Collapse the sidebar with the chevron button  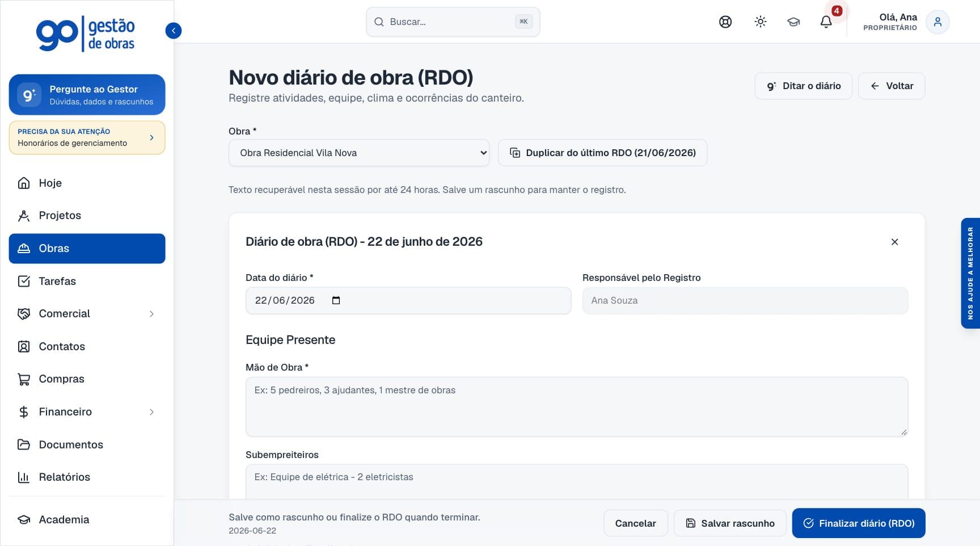click(x=174, y=31)
